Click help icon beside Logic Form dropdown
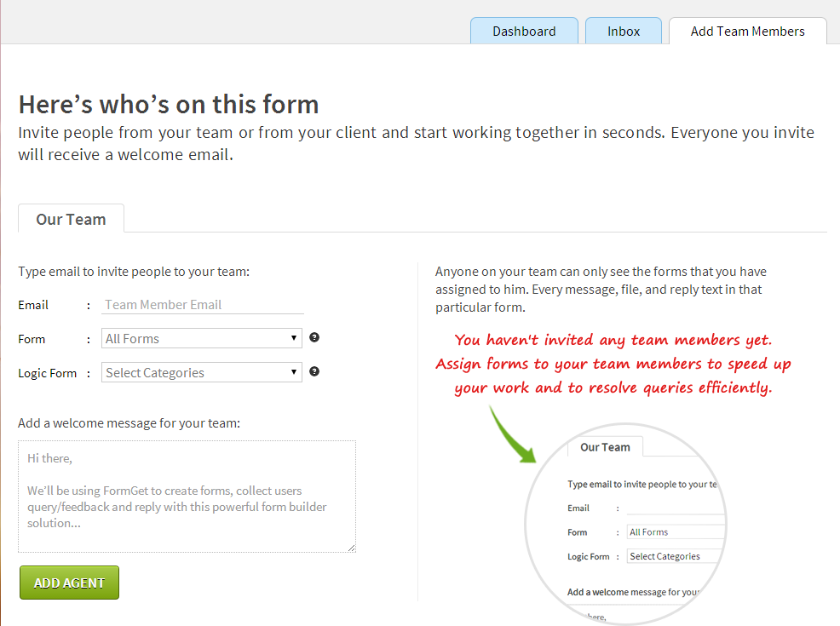The height and width of the screenshot is (626, 840). click(x=314, y=371)
